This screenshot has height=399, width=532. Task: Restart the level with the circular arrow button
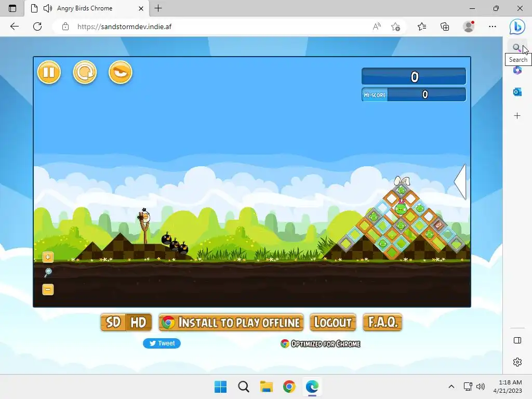click(85, 72)
